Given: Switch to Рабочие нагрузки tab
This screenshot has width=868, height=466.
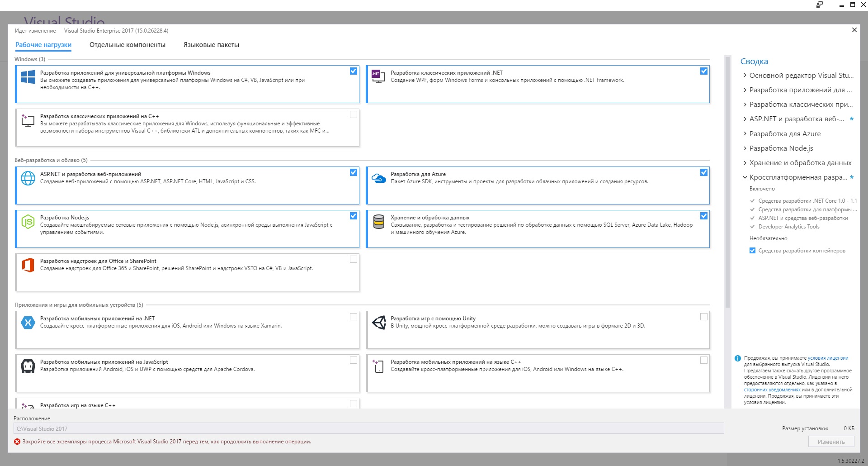Looking at the screenshot, I should click(43, 45).
